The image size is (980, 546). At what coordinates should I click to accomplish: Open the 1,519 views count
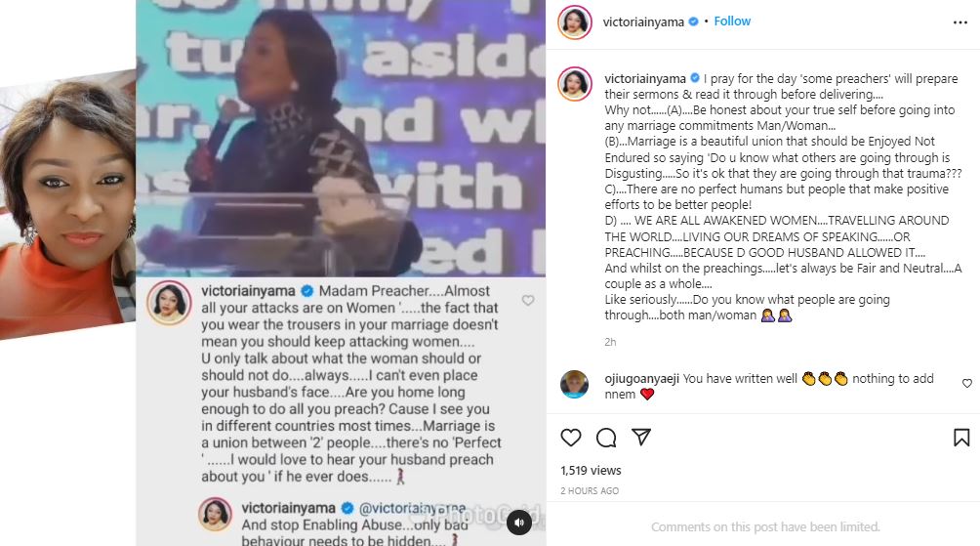tap(591, 471)
